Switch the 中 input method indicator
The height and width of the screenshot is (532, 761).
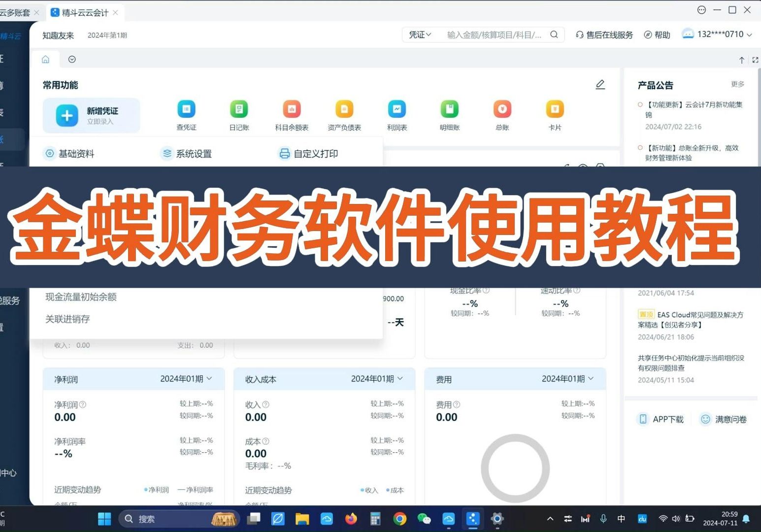(x=621, y=519)
